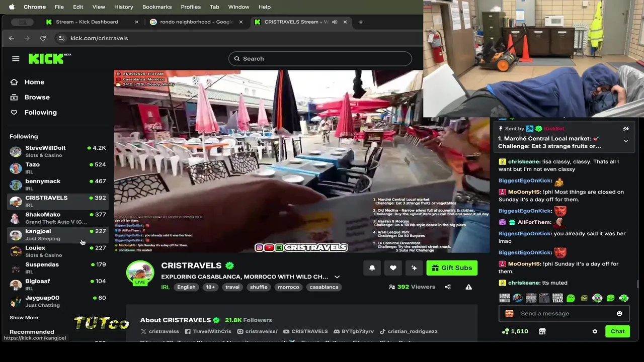Go to Home in the sidebar
Screen dimensions: 644x362
pyautogui.click(x=29, y=82)
